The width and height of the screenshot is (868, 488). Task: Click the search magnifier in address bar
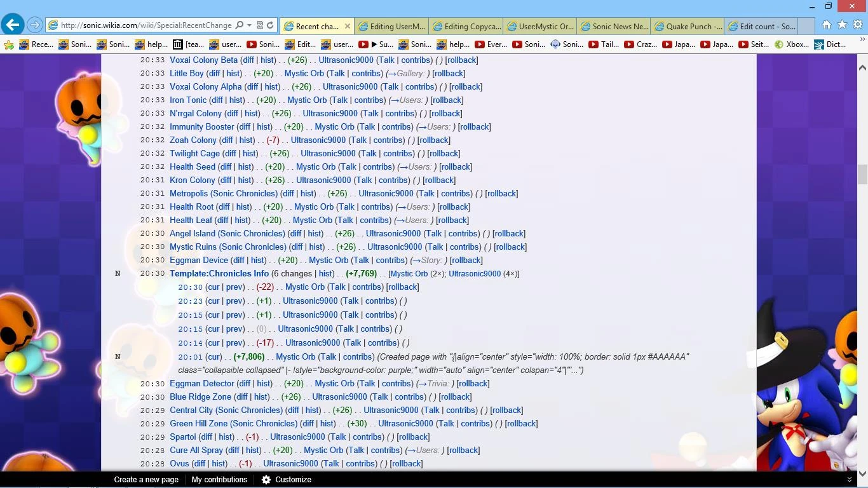click(x=240, y=25)
